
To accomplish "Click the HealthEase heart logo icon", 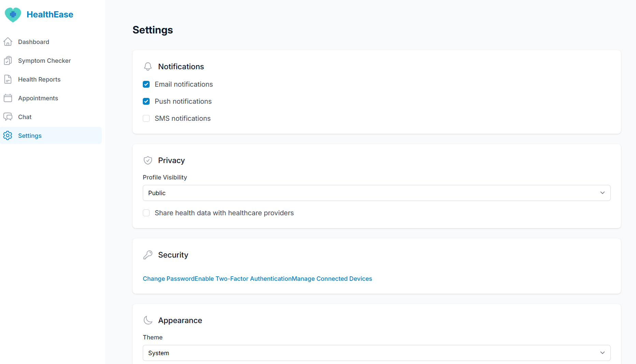I will click(x=13, y=15).
